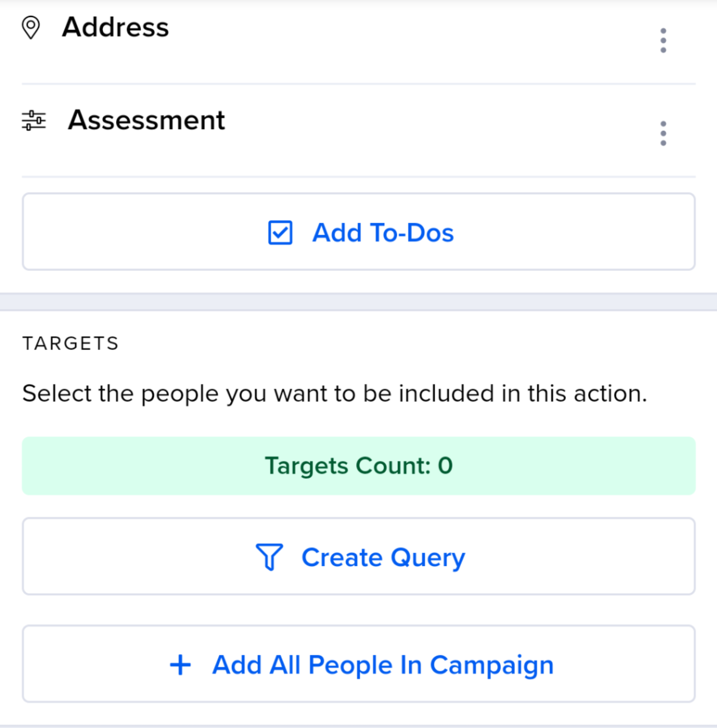The width and height of the screenshot is (717, 728).
Task: Click the three-dot icon in the Assessment row
Action: [x=663, y=134]
